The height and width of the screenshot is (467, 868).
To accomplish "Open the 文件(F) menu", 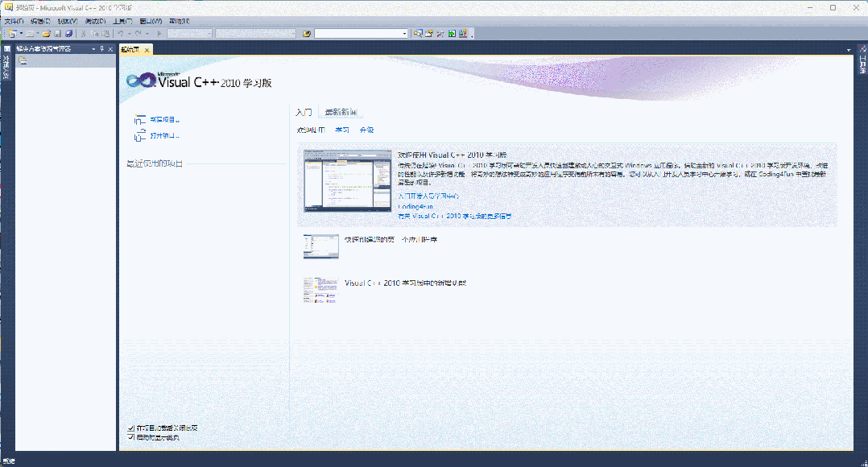I will 14,21.
